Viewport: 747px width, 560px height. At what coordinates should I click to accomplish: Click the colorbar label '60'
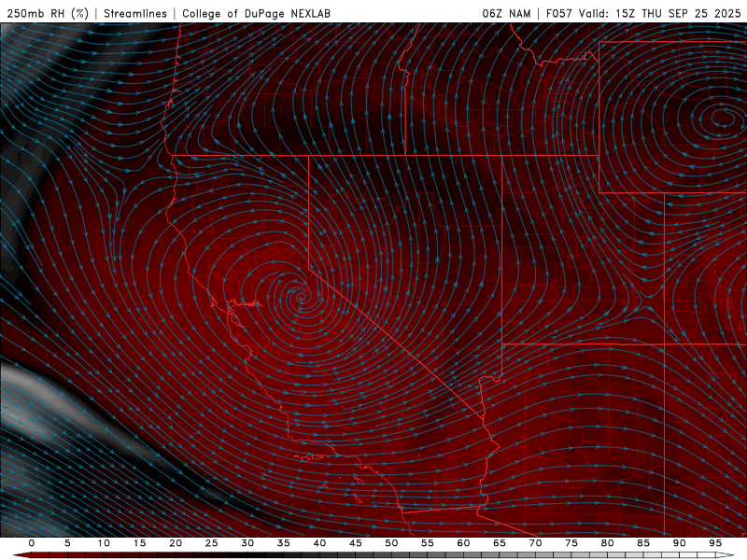(x=463, y=543)
